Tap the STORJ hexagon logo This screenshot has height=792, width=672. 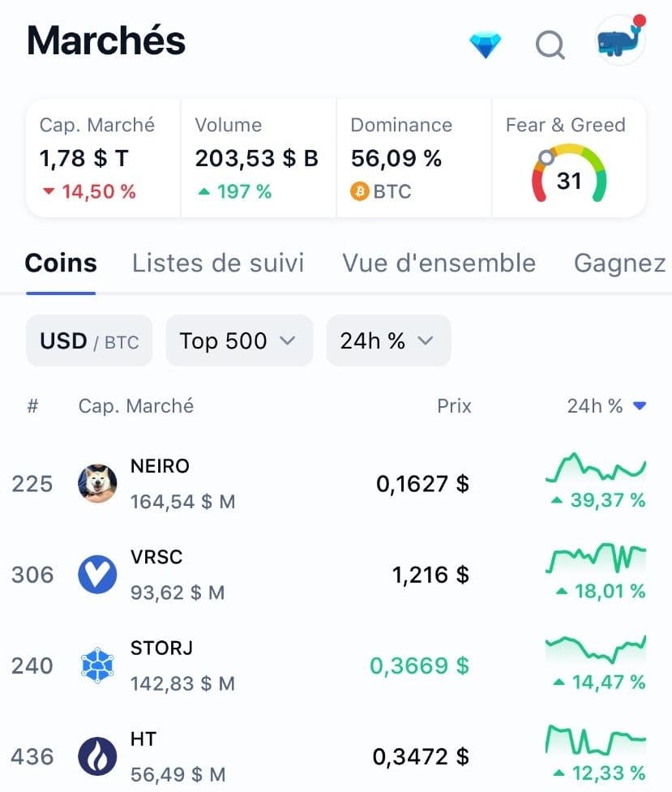[97, 666]
